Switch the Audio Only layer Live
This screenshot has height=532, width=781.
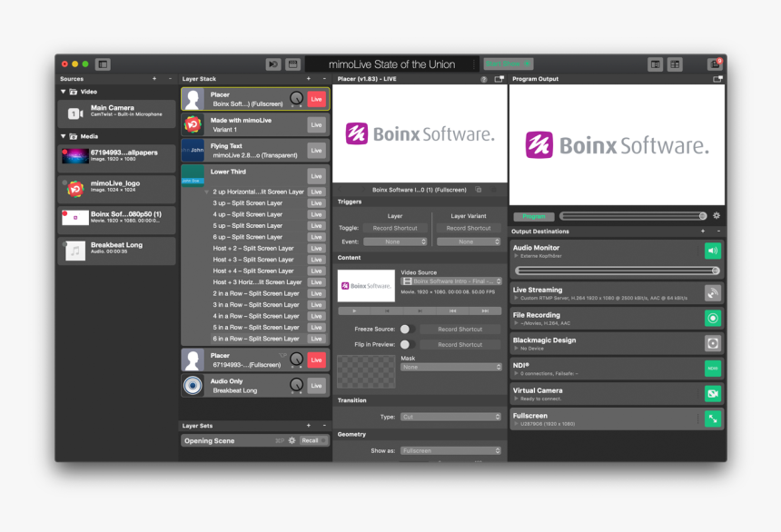click(316, 386)
